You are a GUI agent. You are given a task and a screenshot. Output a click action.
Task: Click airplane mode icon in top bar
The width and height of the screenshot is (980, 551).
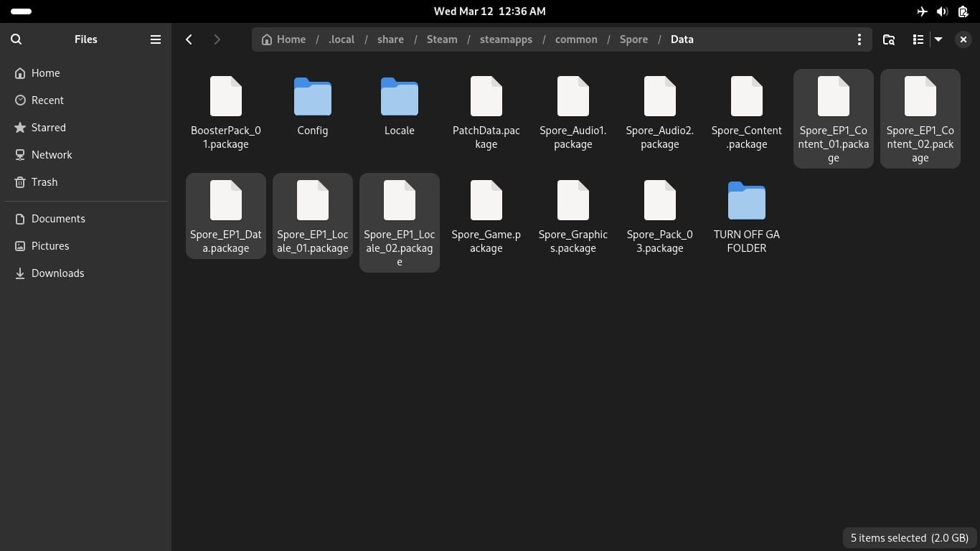(923, 11)
